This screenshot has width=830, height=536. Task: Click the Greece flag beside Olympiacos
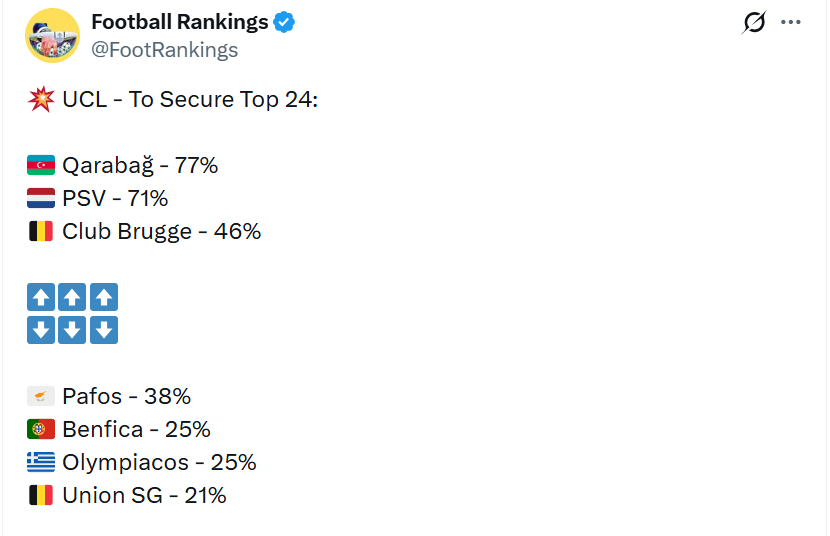[x=41, y=462]
